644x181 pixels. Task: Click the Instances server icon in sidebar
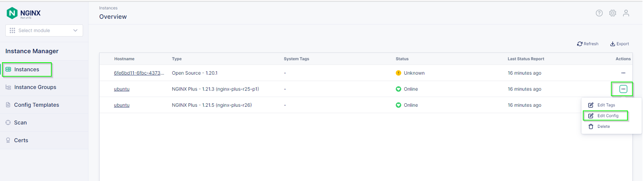pyautogui.click(x=8, y=69)
